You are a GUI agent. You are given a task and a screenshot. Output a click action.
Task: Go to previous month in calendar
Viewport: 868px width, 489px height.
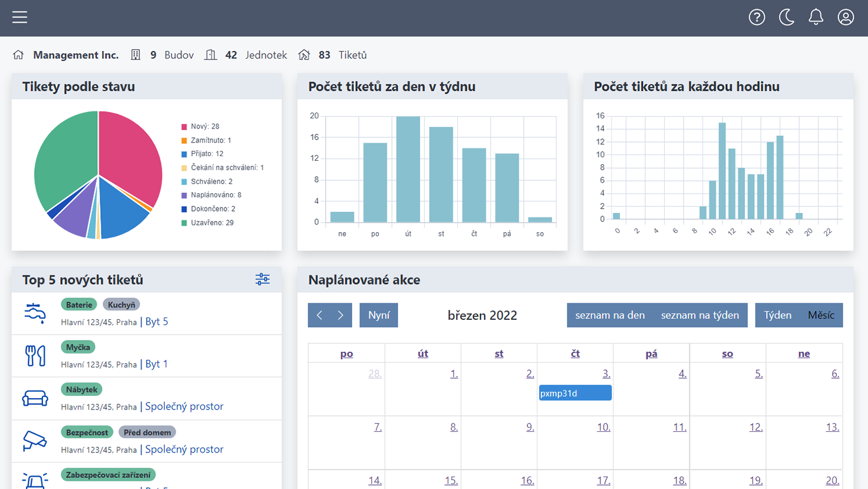[x=319, y=315]
